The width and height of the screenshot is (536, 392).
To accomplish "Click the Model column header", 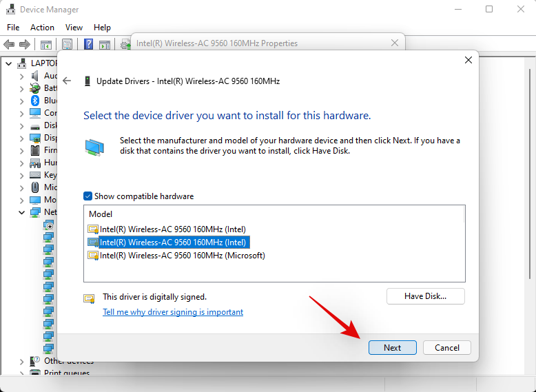I will tap(101, 214).
